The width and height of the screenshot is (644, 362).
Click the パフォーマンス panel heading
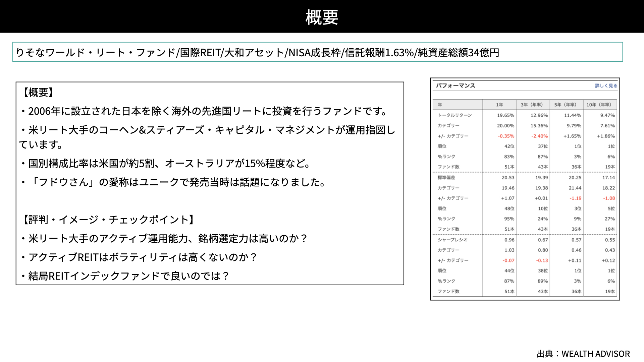click(x=455, y=86)
